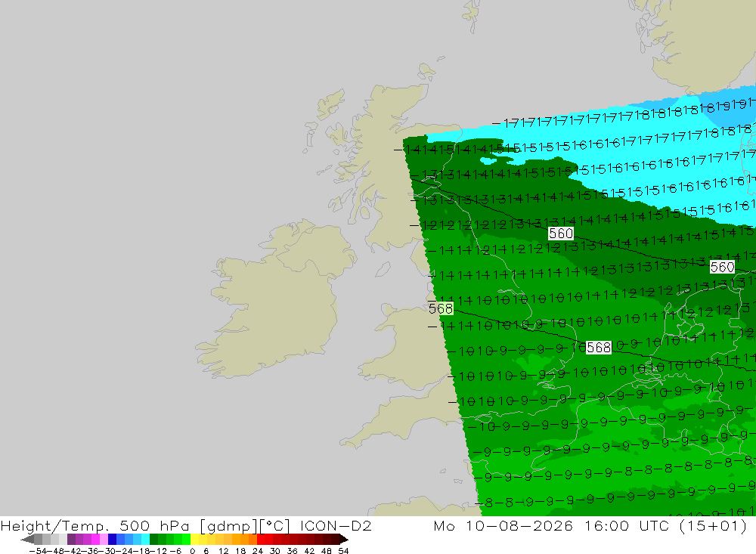756x554 pixels.
Task: Click the '24' legend value
Action: click(258, 551)
